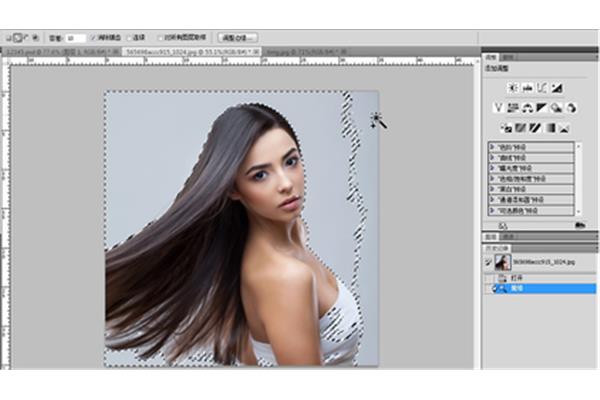The image size is (600, 400).
Task: Select the Brightness/Contrast adjustment icon
Action: pos(512,88)
